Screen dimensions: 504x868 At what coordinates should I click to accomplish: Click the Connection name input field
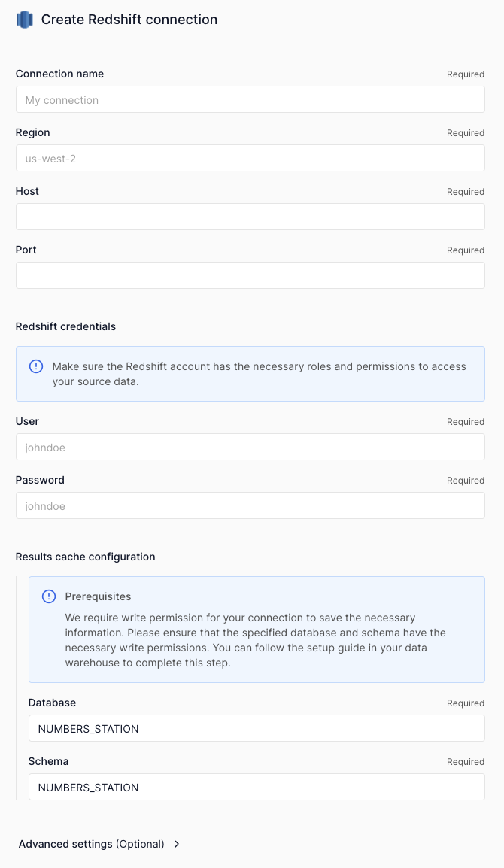250,99
